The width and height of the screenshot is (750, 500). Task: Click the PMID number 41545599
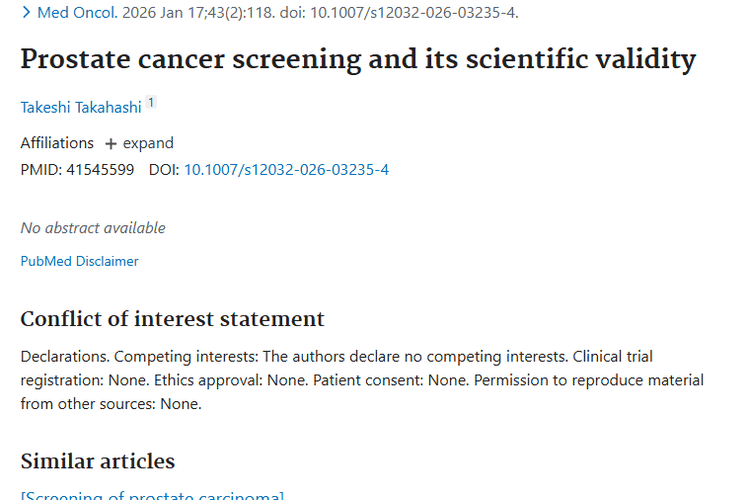point(100,169)
